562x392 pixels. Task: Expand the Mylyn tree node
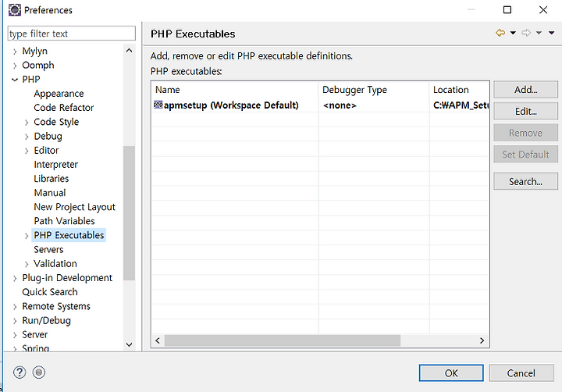click(x=15, y=52)
